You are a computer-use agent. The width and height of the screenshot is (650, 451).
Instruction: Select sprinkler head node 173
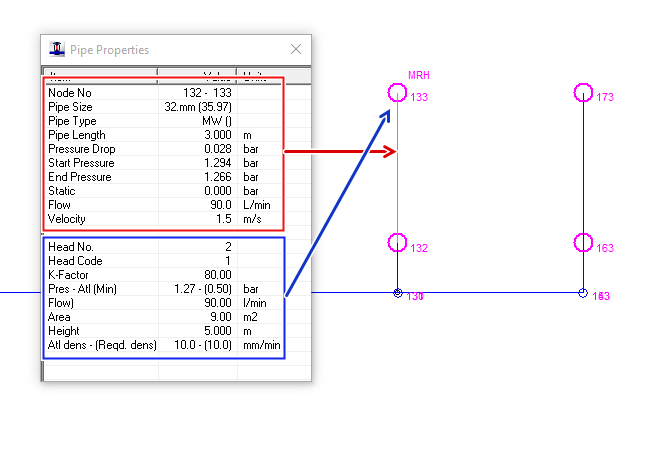(583, 93)
